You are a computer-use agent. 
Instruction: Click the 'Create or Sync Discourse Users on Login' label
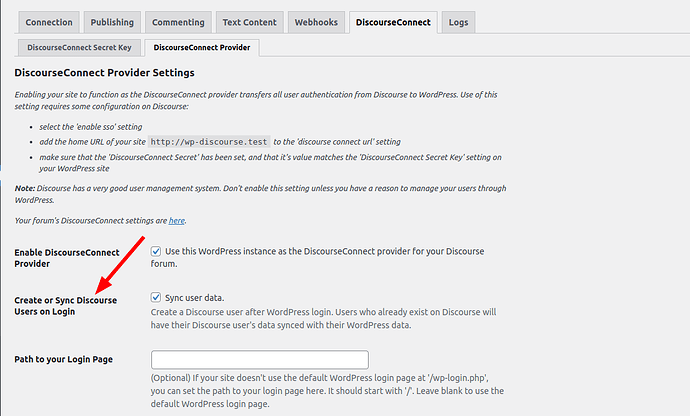coord(66,306)
